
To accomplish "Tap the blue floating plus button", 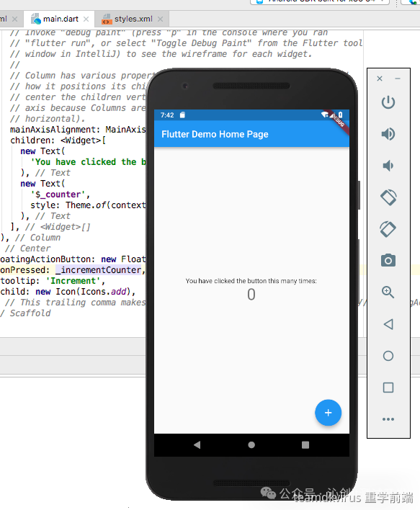I will (x=328, y=413).
